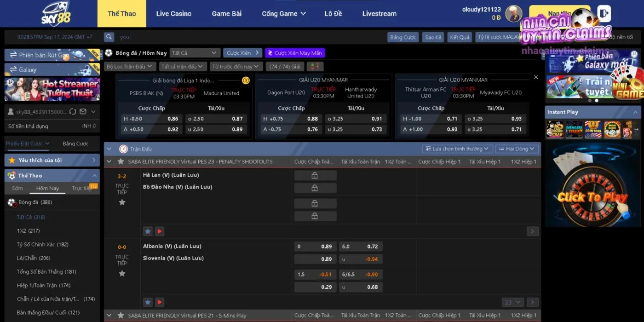Open the Live Casino tab

tap(173, 14)
